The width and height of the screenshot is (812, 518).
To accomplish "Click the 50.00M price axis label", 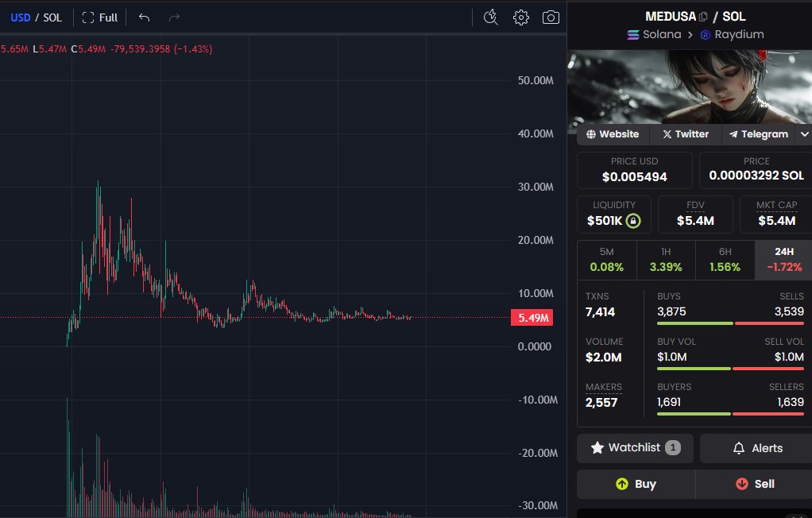I will (x=536, y=80).
